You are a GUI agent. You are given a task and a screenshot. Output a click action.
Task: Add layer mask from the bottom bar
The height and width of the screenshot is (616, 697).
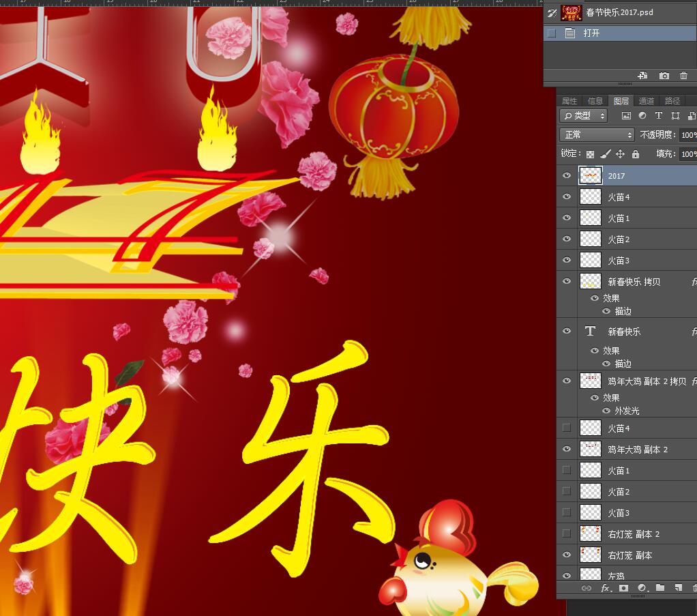(623, 588)
